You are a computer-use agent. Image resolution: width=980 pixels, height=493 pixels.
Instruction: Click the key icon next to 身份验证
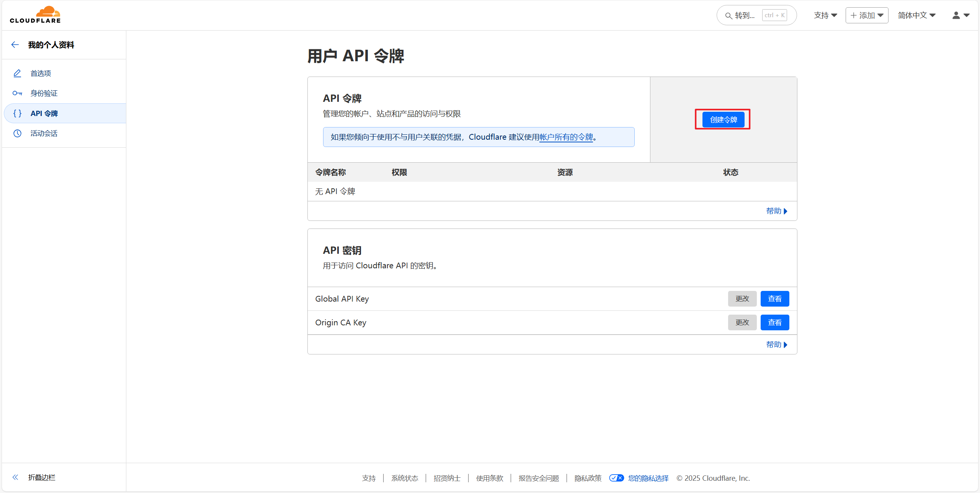[17, 93]
